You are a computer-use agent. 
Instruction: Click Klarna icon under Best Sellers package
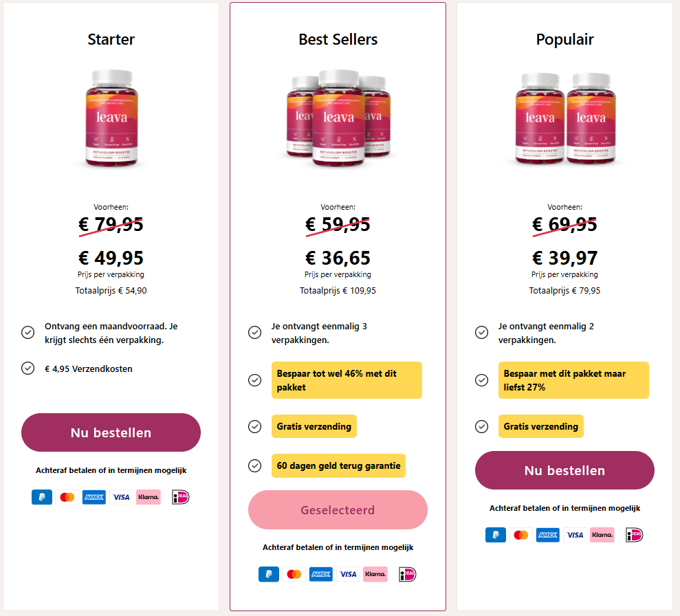tap(375, 573)
